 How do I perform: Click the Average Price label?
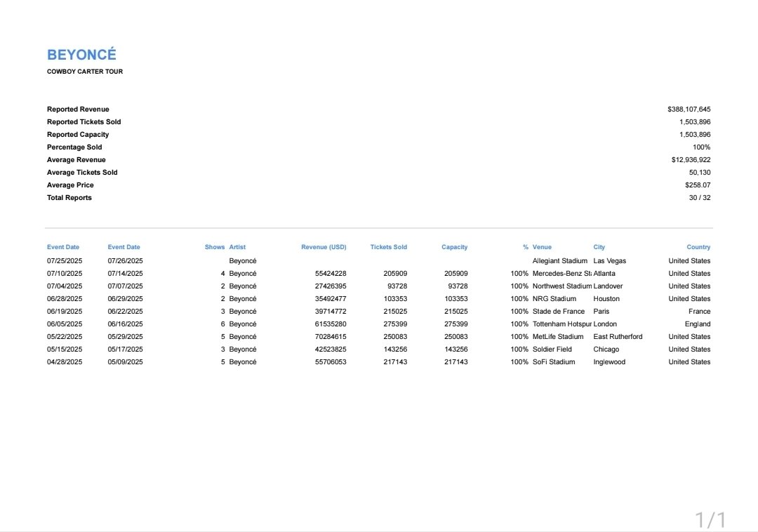[x=70, y=185]
